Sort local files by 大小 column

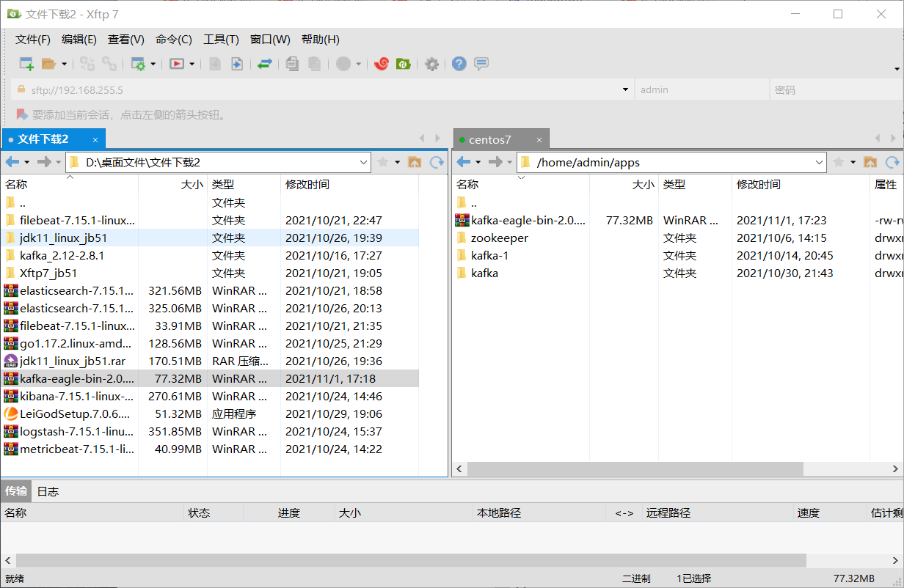(x=172, y=185)
